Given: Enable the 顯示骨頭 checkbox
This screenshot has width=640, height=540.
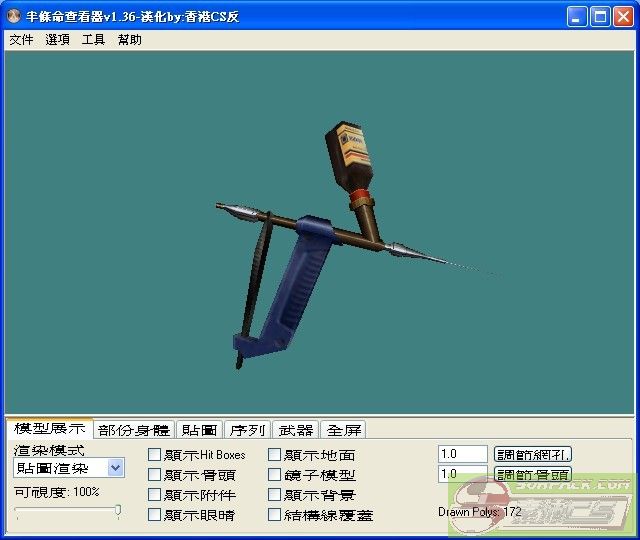Looking at the screenshot, I should click(x=154, y=475).
